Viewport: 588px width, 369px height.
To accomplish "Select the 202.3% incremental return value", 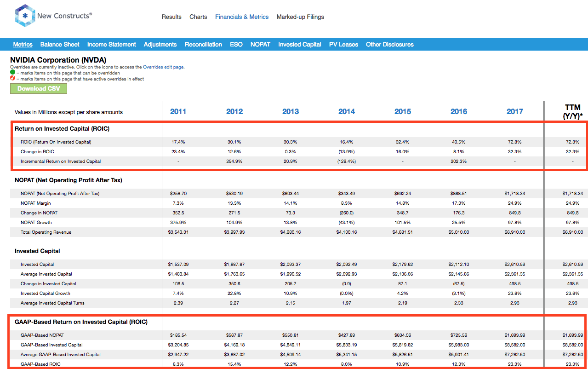I will [x=459, y=161].
